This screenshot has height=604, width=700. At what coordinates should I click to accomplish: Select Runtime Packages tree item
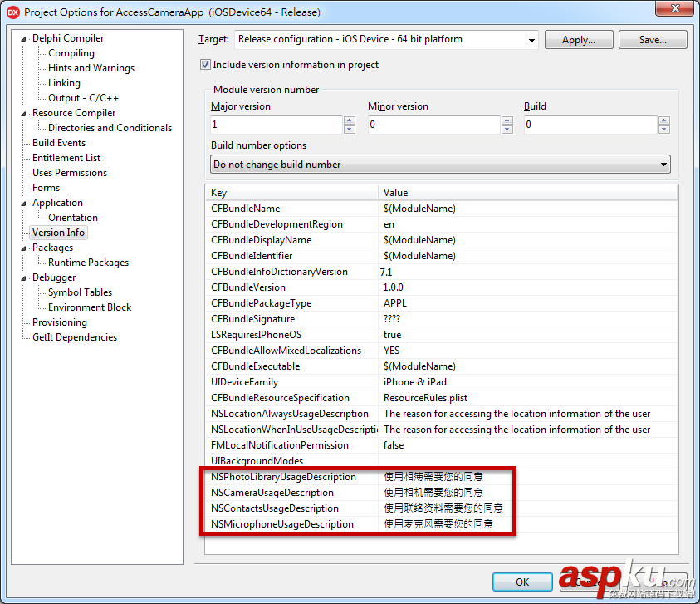(x=88, y=263)
